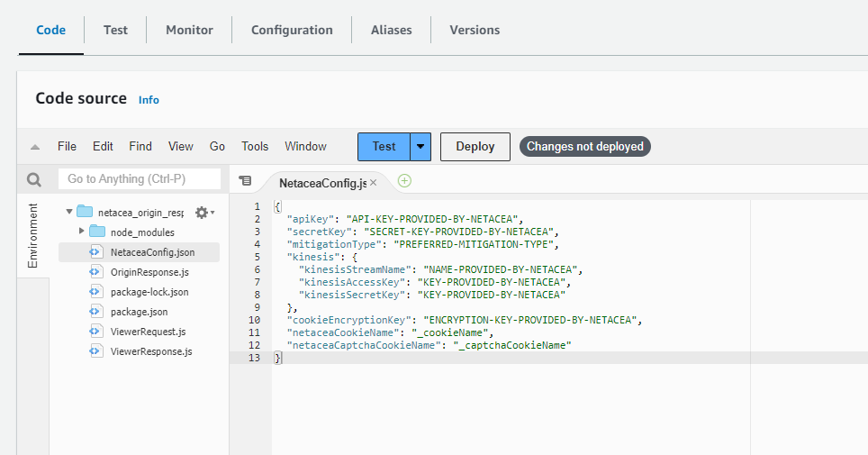868x455 pixels.
Task: Click the Go to Anything search field
Action: click(140, 179)
